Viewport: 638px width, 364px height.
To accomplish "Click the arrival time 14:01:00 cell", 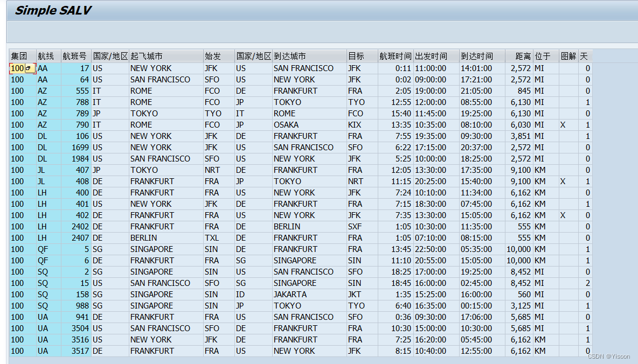I will (x=482, y=68).
